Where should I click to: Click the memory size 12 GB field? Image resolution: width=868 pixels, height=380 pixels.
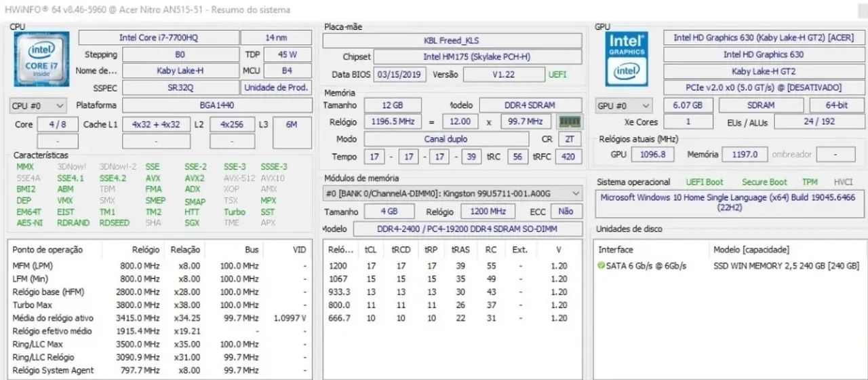tap(392, 105)
